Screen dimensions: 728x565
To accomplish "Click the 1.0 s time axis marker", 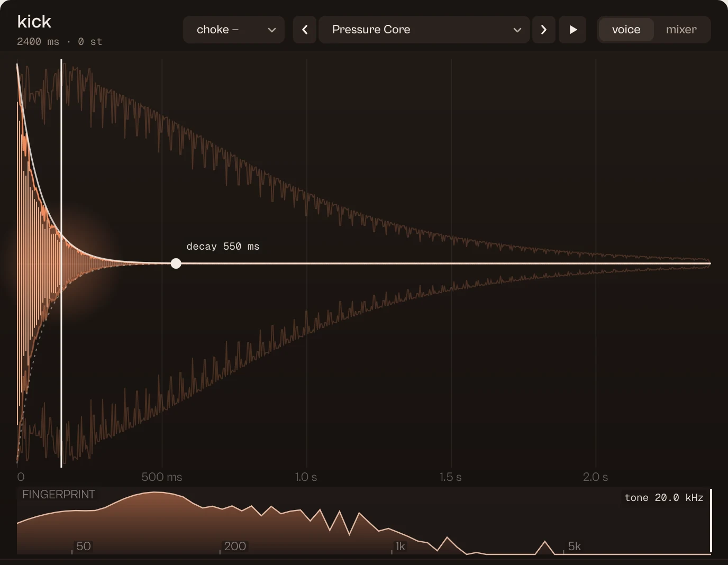I will 306,477.
